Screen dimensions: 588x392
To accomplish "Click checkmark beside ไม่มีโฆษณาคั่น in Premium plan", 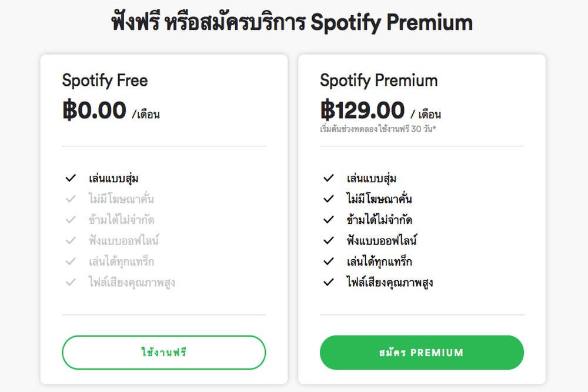I will (329, 199).
